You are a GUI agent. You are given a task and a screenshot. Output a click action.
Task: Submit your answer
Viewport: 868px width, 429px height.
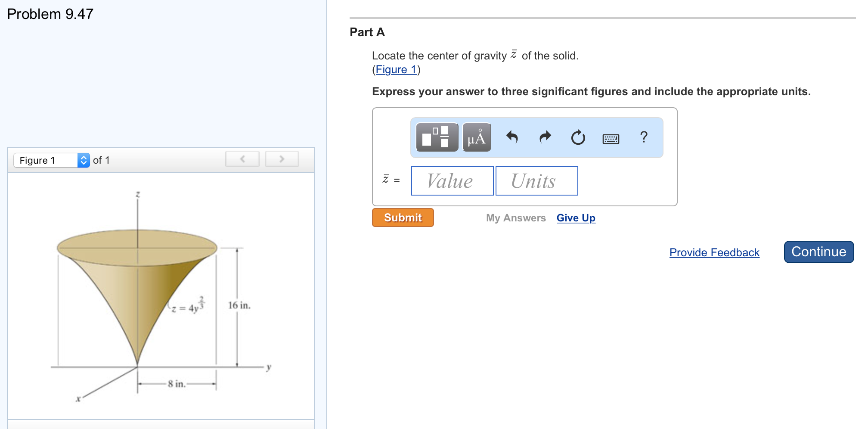[402, 218]
